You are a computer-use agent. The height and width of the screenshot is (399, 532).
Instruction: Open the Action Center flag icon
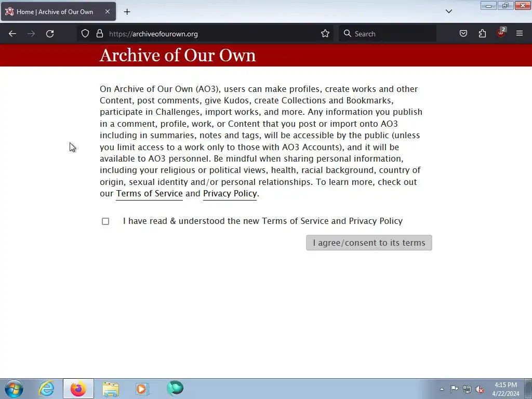tap(454, 389)
